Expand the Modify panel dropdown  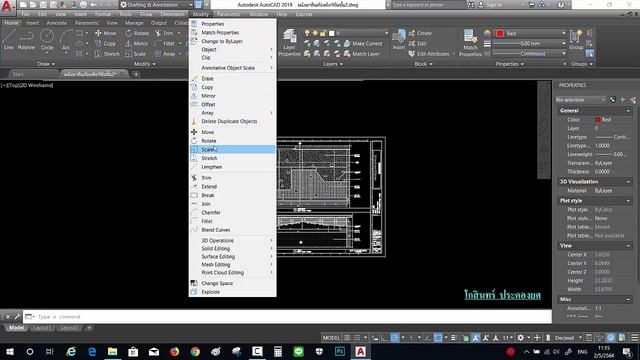pos(145,64)
